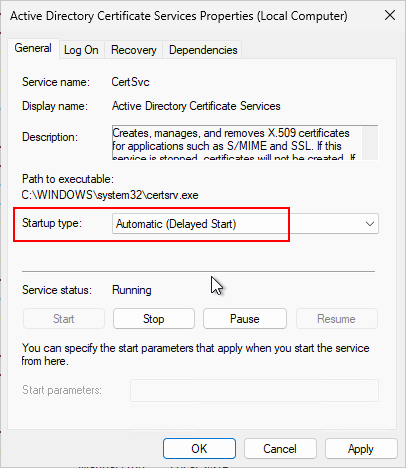Click the 'Service status:' label
The height and width of the screenshot is (468, 406).
(x=57, y=290)
